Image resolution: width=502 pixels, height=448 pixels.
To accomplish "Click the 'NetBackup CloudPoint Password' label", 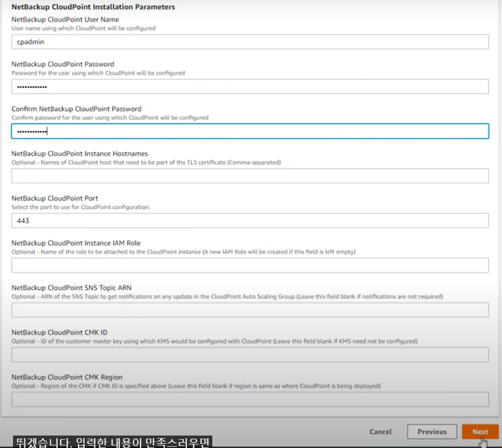I will [x=63, y=64].
